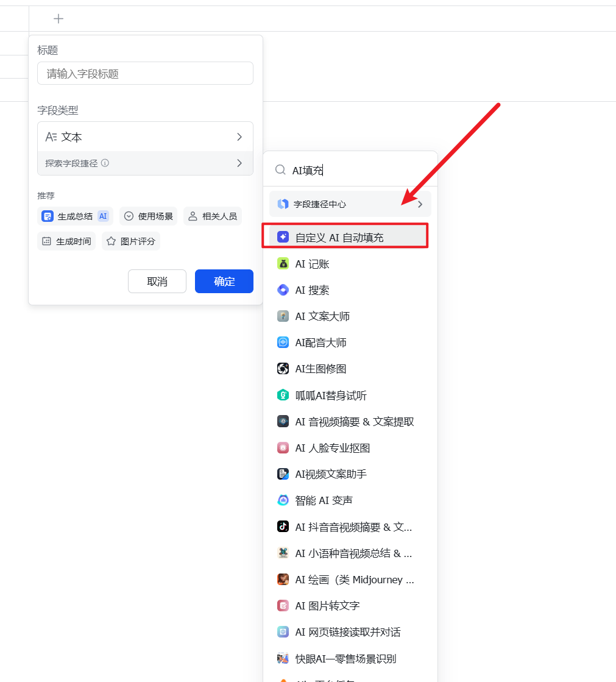Click the AI 绘画 Midjourney icon

[x=283, y=580]
